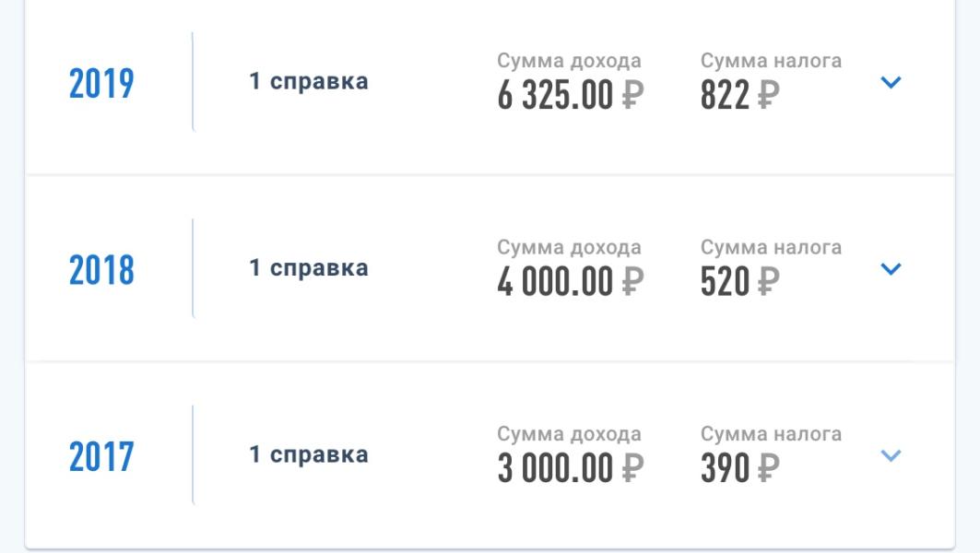The height and width of the screenshot is (553, 980).
Task: Expand the 2017 row chevron
Action: click(891, 455)
